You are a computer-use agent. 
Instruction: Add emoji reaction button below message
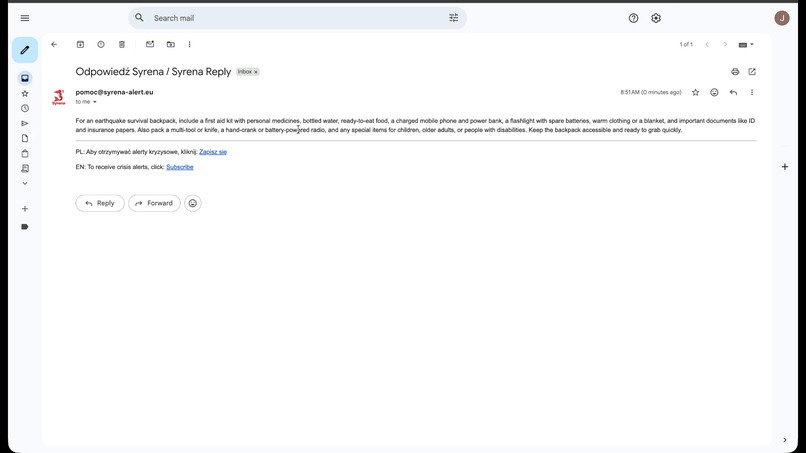tap(193, 203)
